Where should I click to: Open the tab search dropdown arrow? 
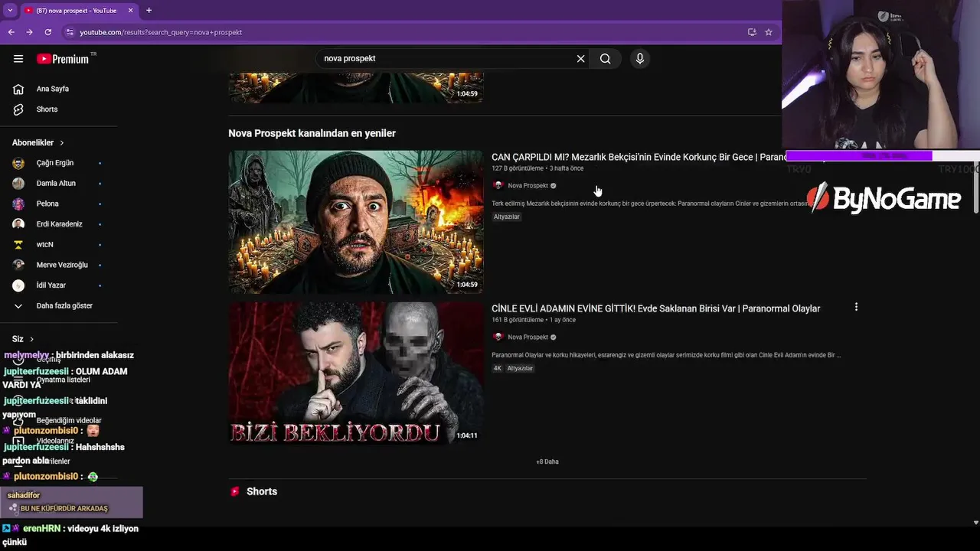pyautogui.click(x=10, y=10)
